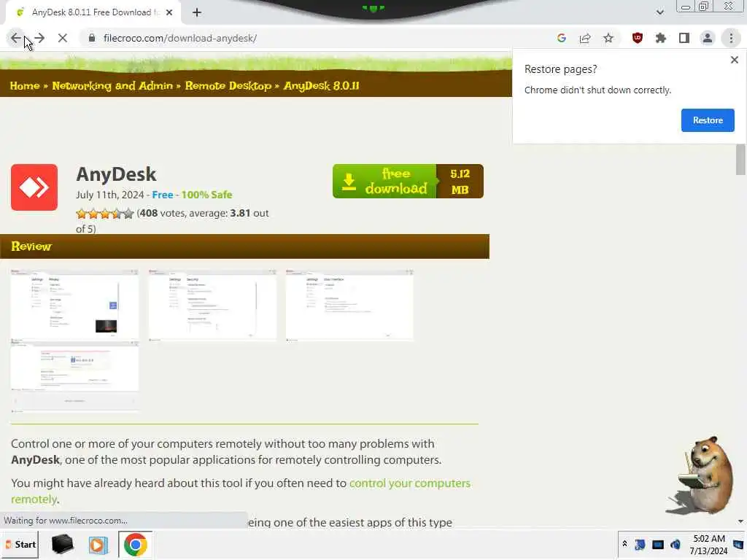The width and height of the screenshot is (747, 560).
Task: Open Remote Desktop breadcrumb link
Action: [x=228, y=86]
